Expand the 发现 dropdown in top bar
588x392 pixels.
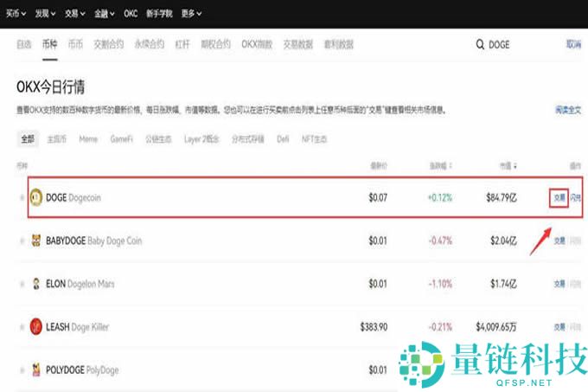point(45,14)
